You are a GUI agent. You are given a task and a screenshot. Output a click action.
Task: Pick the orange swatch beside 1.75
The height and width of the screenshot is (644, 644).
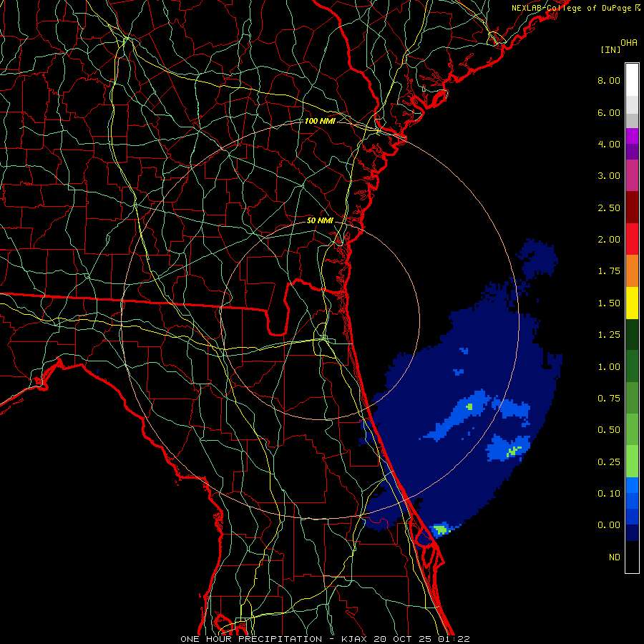[x=632, y=270]
